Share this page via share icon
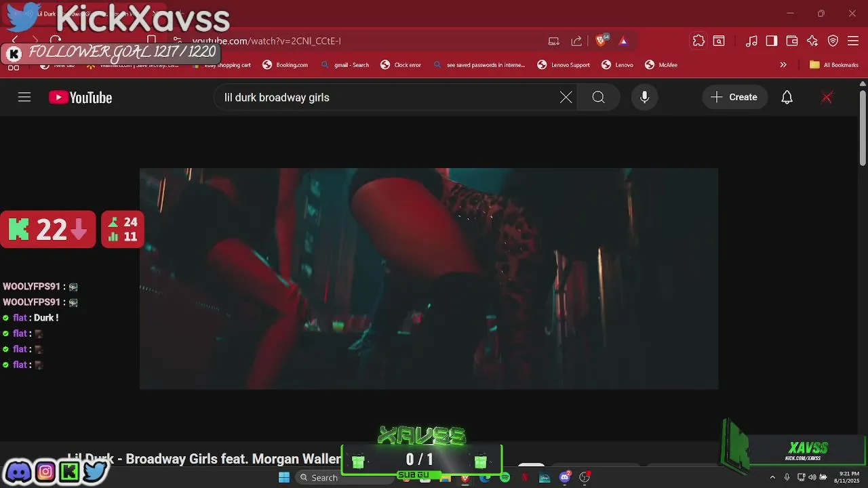This screenshot has height=488, width=868. (x=576, y=41)
